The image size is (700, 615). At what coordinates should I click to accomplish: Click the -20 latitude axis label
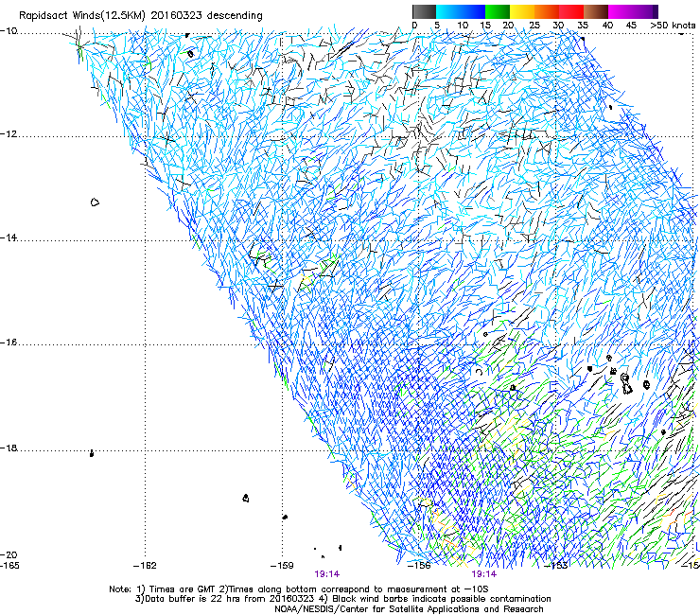point(9,554)
